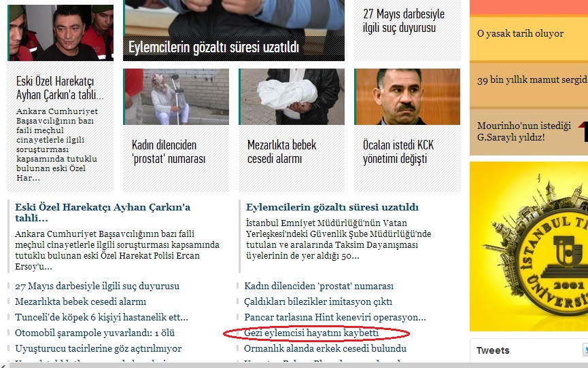Open the woman beggar with crutch photo
Viewport: 588px width, 368px height.
pyautogui.click(x=176, y=96)
